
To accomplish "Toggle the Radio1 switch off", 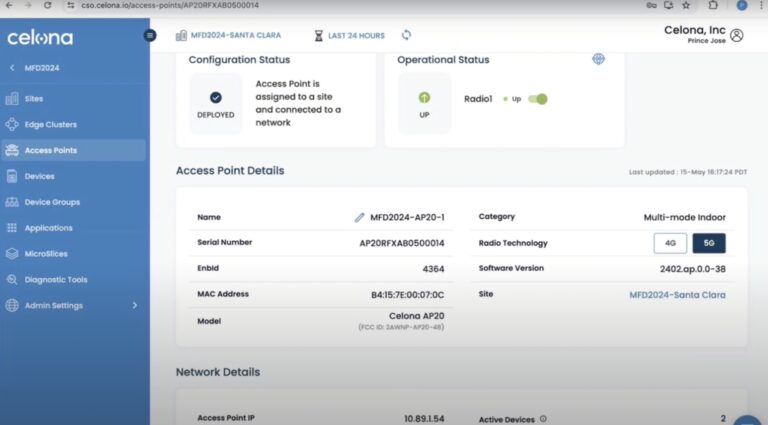I will tap(538, 99).
